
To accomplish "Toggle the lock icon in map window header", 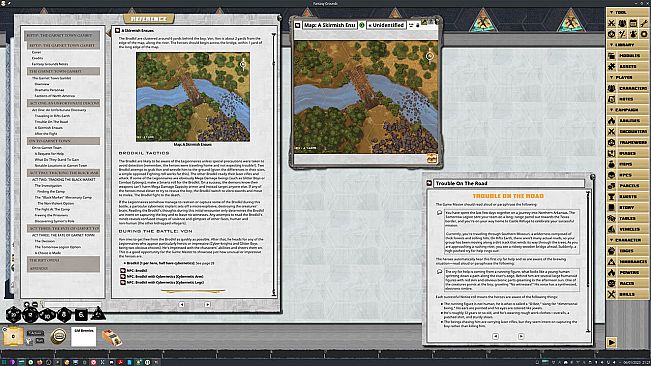I will tap(418, 25).
